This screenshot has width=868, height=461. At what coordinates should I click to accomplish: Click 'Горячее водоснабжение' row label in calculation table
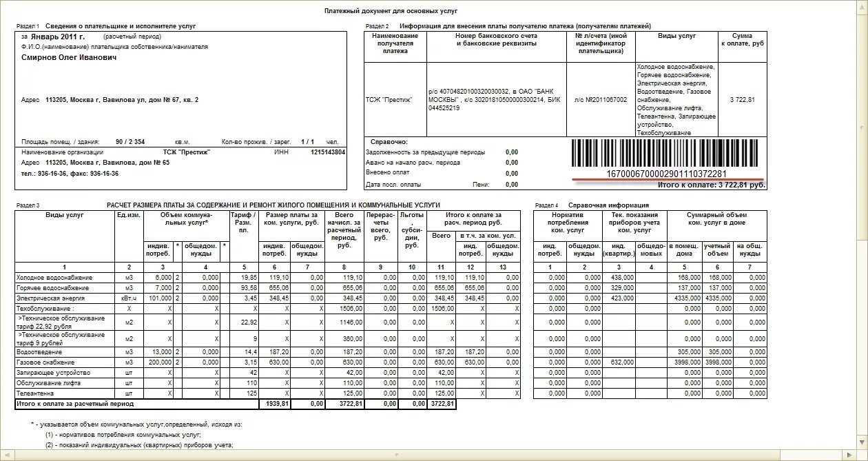52,287
